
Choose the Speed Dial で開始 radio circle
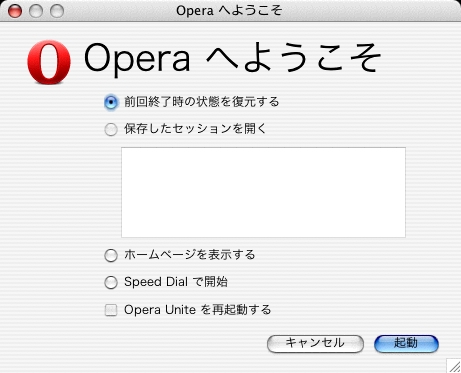coord(111,283)
